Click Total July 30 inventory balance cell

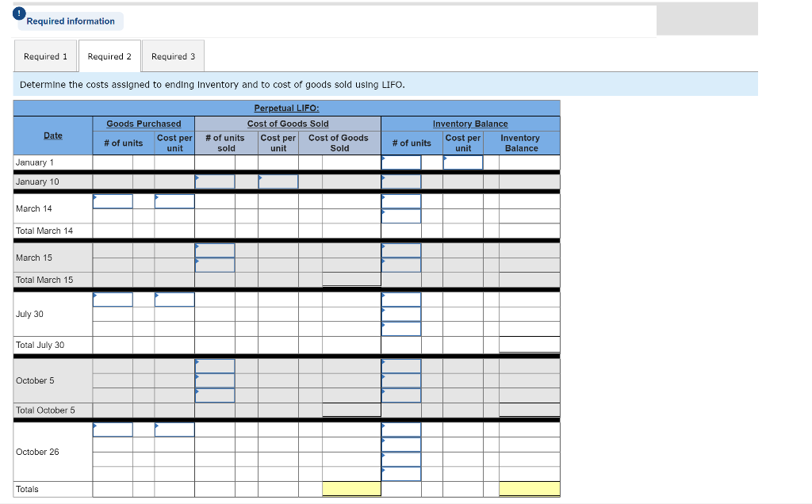coord(529,345)
